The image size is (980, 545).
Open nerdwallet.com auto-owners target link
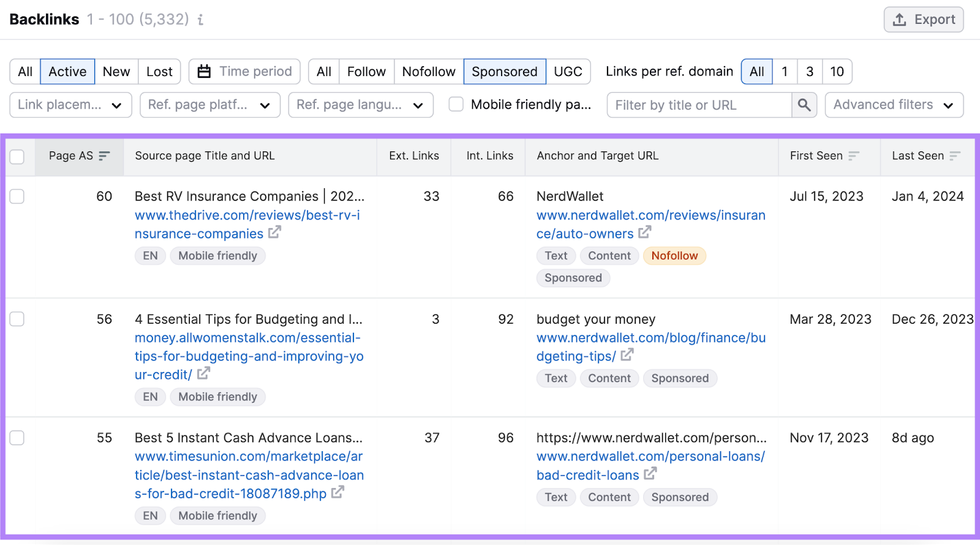pos(651,224)
